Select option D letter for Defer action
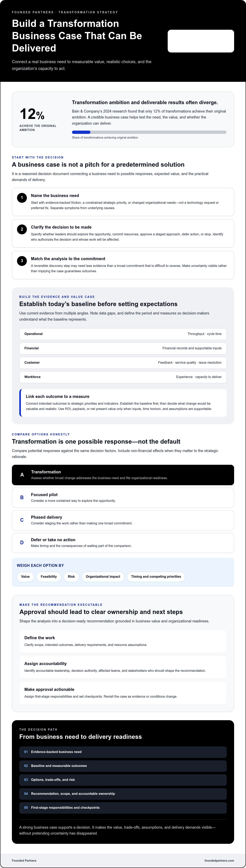The width and height of the screenshot is (246, 868). (22, 542)
